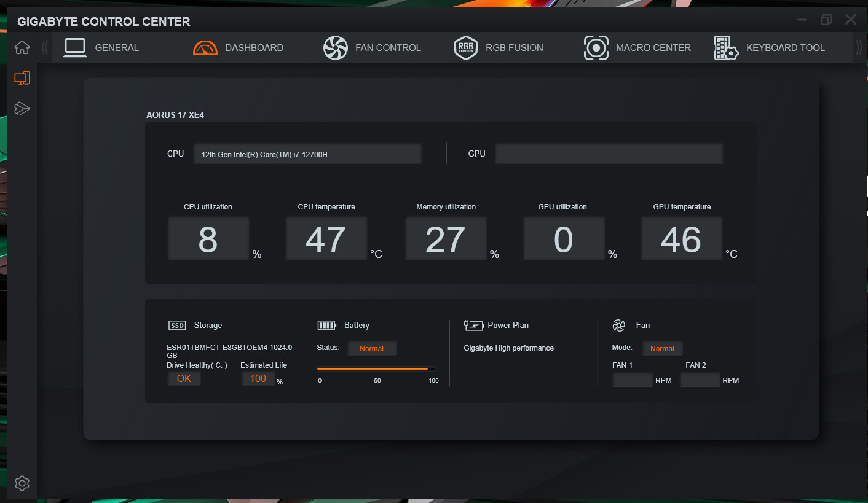Click the ESR01TBMFCT drive name text
The width and height of the screenshot is (868, 503).
click(229, 351)
